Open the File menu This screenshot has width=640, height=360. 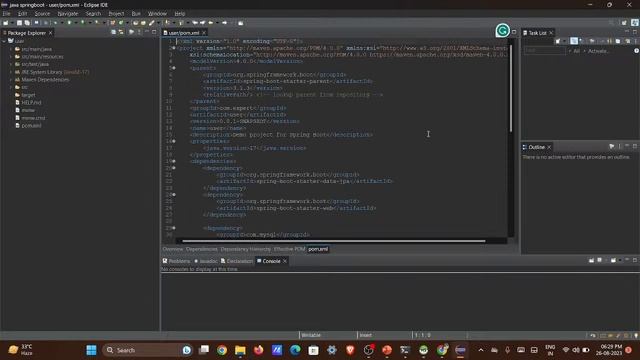pyautogui.click(x=6, y=13)
